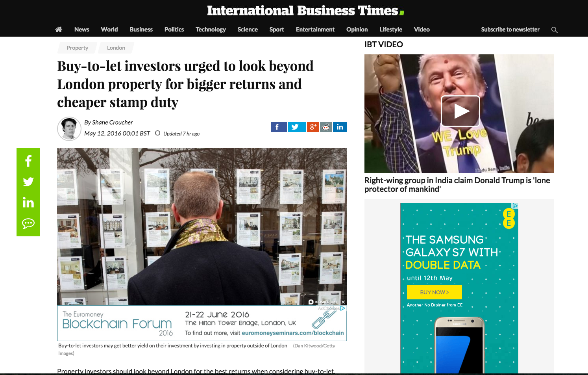
Task: Open the search magnifier icon
Action: pos(555,30)
